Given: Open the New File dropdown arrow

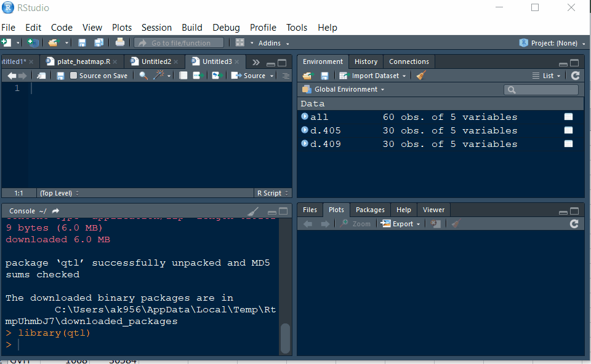Looking at the screenshot, I should click(18, 43).
